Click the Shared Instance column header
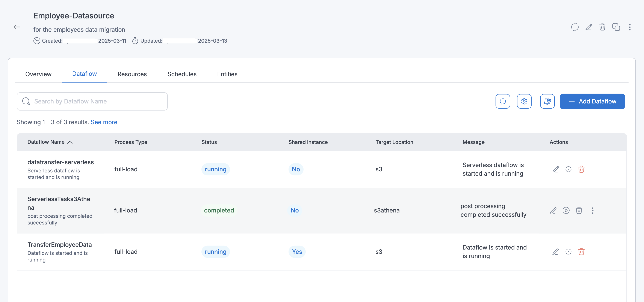This screenshot has width=644, height=302. click(308, 142)
